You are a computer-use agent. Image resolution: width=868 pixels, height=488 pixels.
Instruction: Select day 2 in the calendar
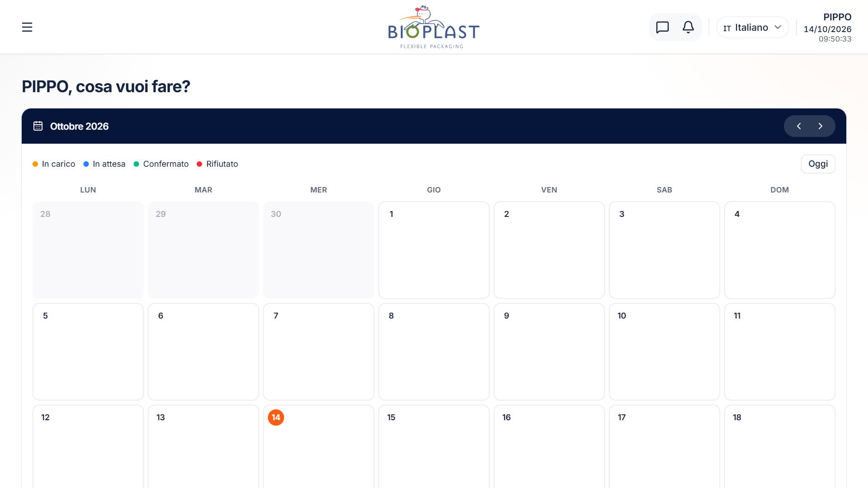point(549,250)
